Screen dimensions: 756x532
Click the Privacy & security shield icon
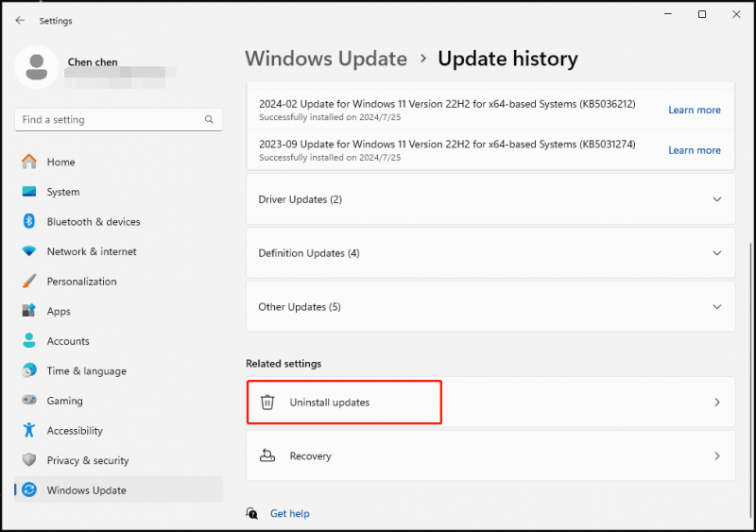coord(29,459)
